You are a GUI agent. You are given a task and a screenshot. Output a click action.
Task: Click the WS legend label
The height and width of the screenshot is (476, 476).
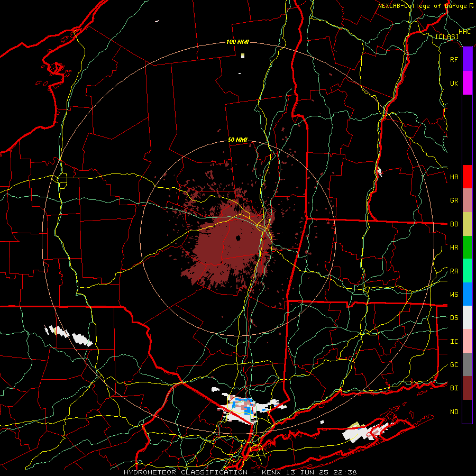[454, 295]
